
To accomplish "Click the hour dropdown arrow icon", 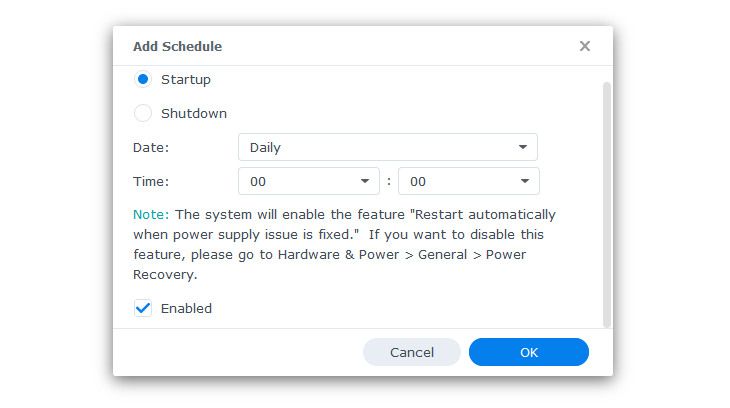I will [365, 181].
